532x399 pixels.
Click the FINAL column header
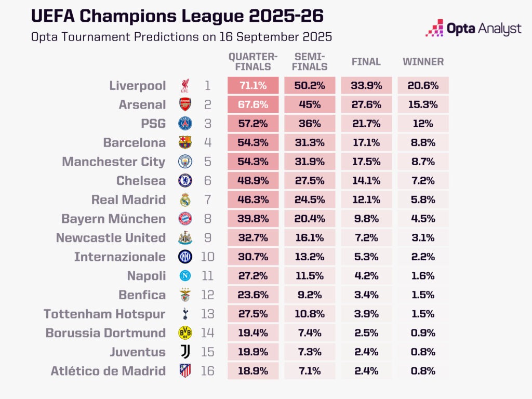tap(366, 62)
